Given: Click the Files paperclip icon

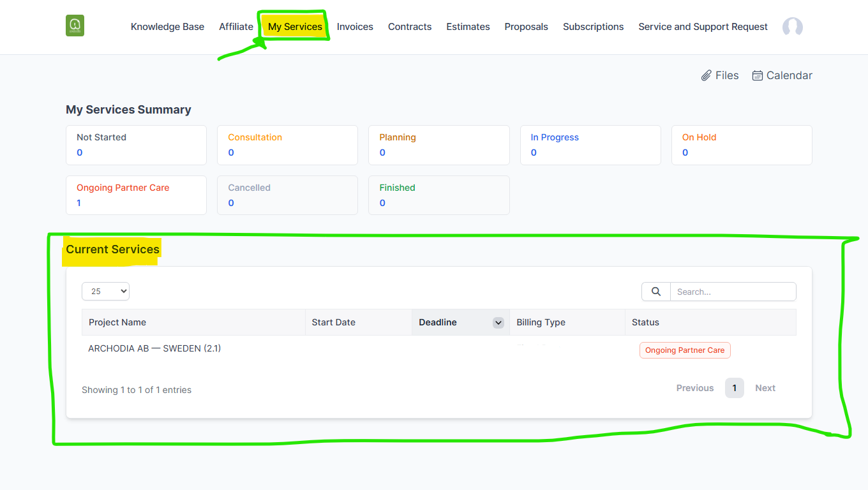Looking at the screenshot, I should [706, 76].
